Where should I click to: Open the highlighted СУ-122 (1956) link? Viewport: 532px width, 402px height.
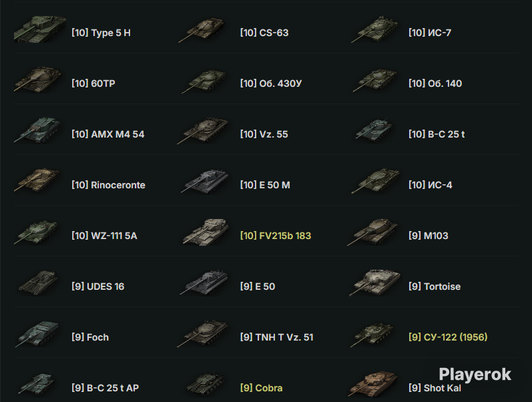[x=448, y=337]
